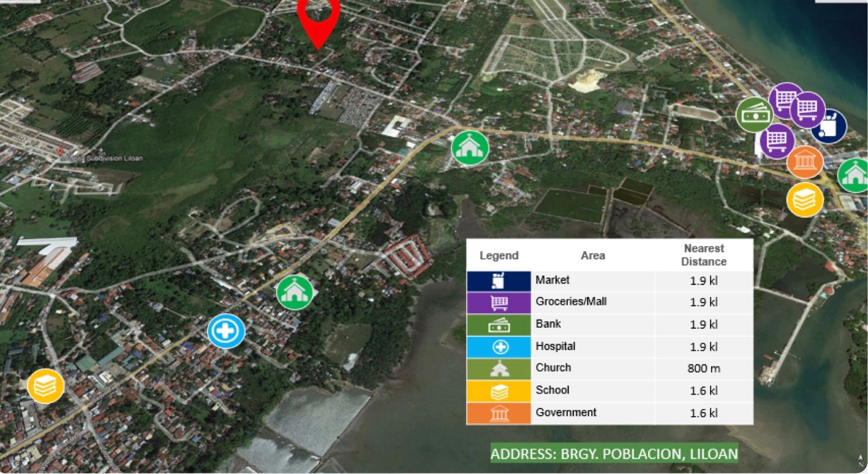Click church marker nearest the hospital marker

(295, 292)
